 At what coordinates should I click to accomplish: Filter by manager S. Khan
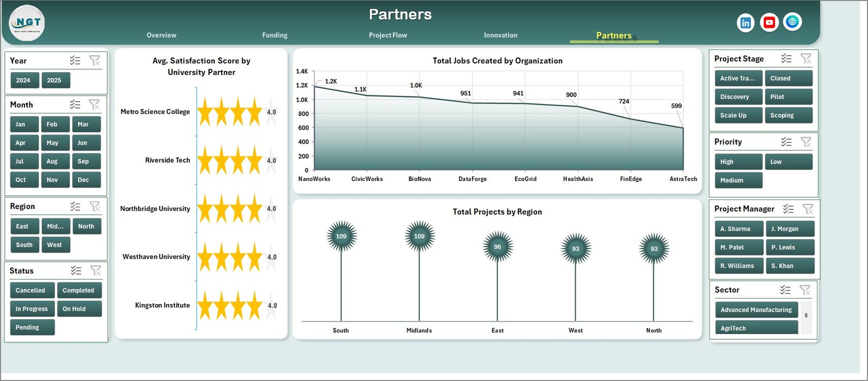[790, 266]
